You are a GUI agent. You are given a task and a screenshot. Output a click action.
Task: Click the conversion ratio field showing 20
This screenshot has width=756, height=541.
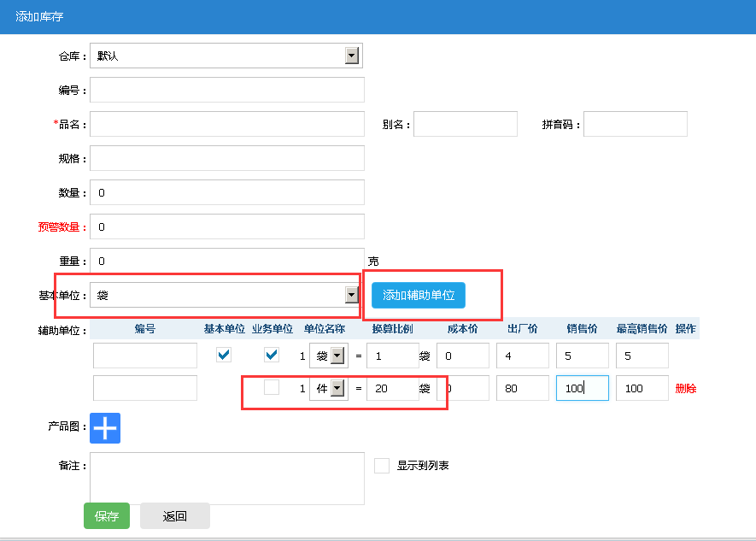[392, 388]
